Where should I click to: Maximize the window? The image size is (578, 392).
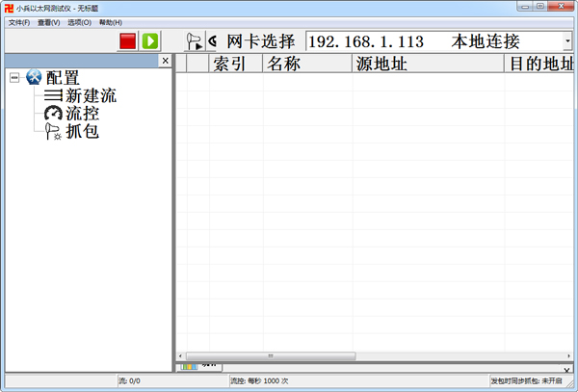coord(540,7)
